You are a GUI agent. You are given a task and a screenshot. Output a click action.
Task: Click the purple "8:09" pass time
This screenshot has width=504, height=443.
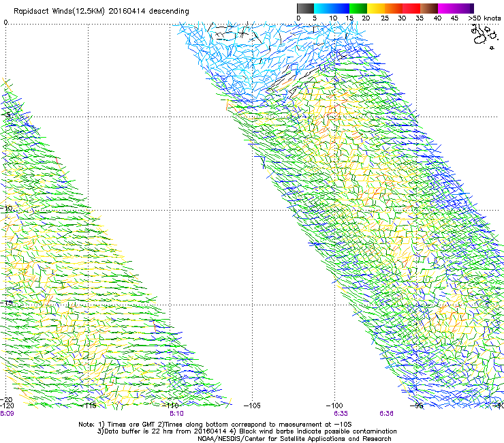tap(7, 414)
